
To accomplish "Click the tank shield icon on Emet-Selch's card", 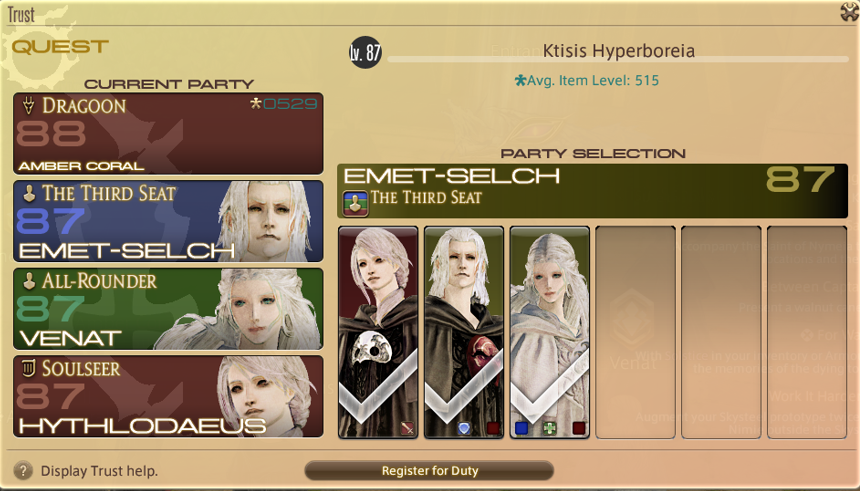I will (x=464, y=428).
